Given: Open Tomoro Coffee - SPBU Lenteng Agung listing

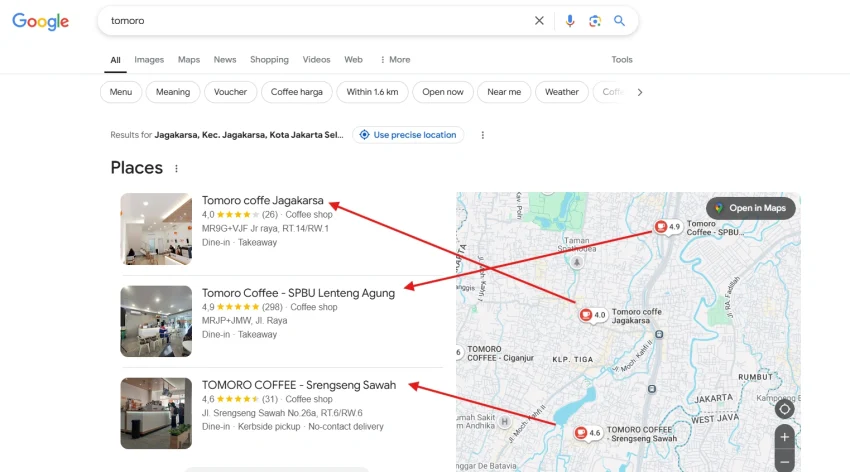Looking at the screenshot, I should pyautogui.click(x=298, y=293).
